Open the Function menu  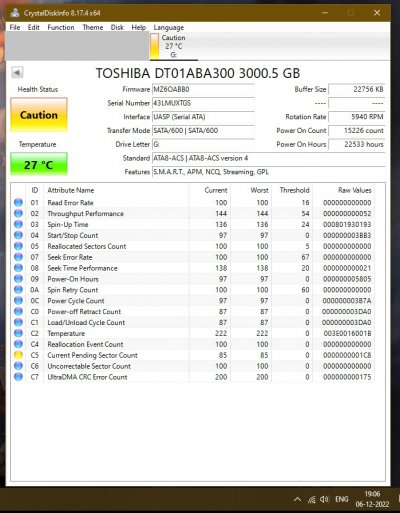click(x=61, y=27)
